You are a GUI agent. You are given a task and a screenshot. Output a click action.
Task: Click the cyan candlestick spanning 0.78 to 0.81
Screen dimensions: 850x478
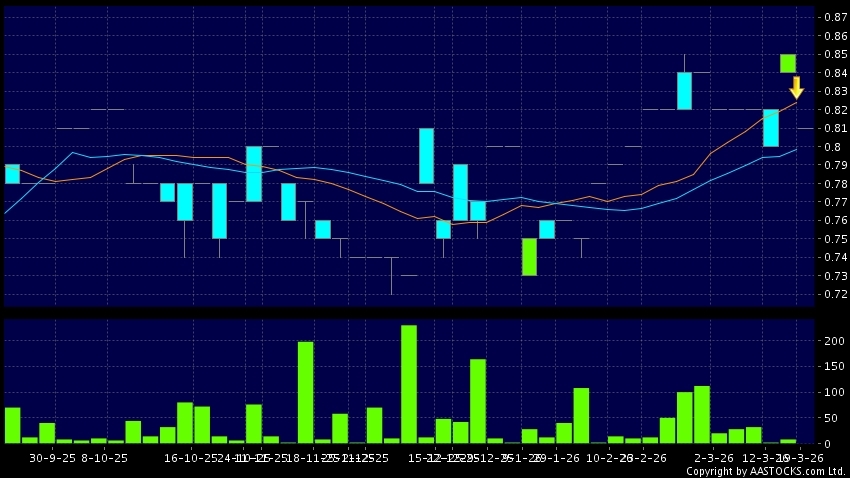coord(426,156)
